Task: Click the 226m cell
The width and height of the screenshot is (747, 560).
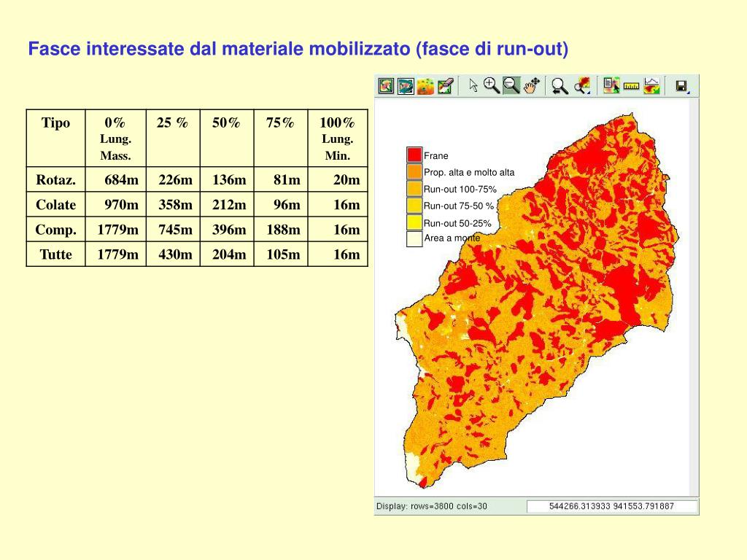Action: [x=173, y=179]
